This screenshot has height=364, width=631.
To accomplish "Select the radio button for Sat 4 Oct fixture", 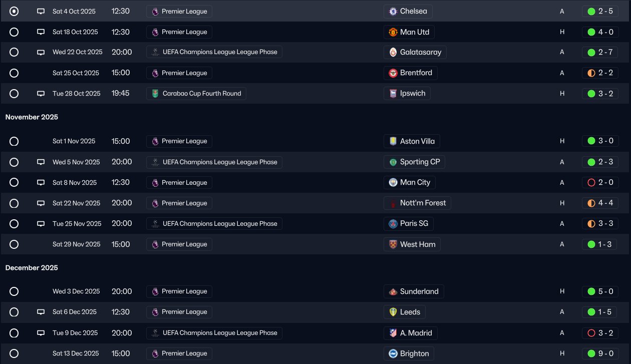I will [x=14, y=11].
